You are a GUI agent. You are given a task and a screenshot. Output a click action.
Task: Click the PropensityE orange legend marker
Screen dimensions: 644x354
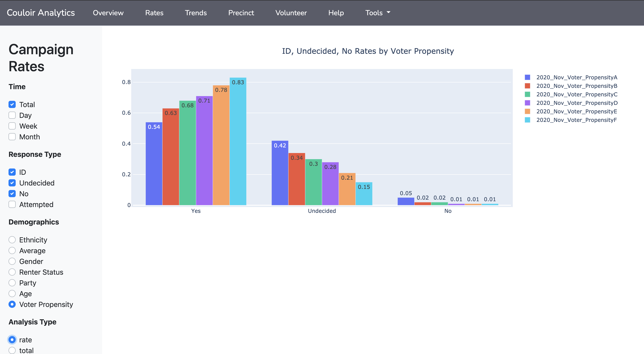point(527,111)
